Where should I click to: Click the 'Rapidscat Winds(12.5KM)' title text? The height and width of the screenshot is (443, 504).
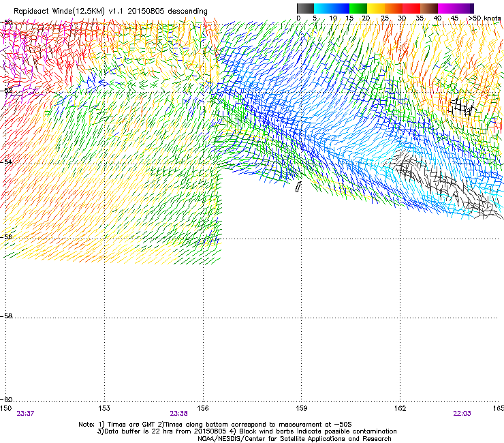coord(59,12)
